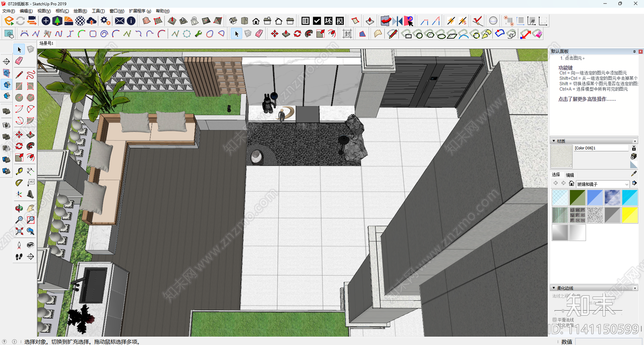Close the 材质 panel with its x
This screenshot has width=644, height=345.
(635, 141)
